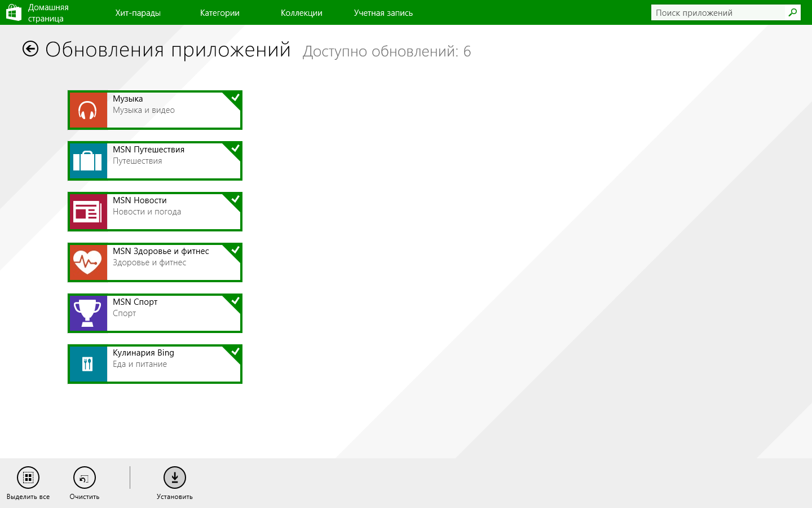This screenshot has height=508, width=812.
Task: Open the Store home page logo
Action: pyautogui.click(x=14, y=12)
